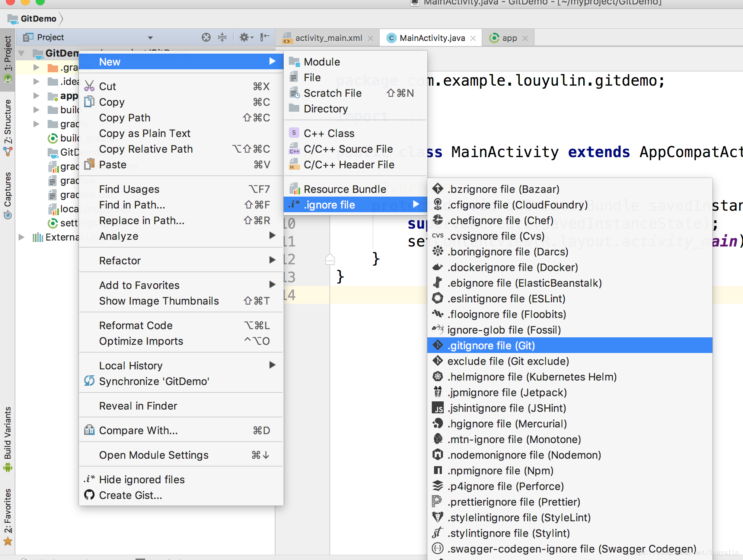Click the C++ Class icon

294,133
